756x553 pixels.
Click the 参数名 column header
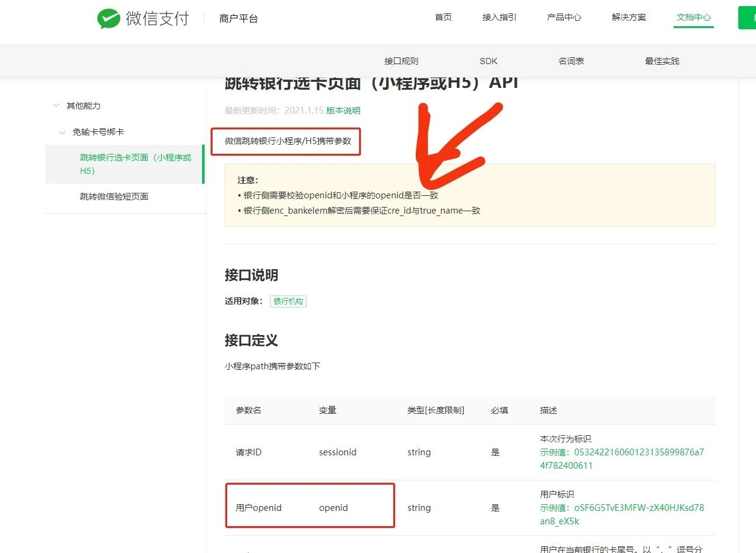[249, 410]
